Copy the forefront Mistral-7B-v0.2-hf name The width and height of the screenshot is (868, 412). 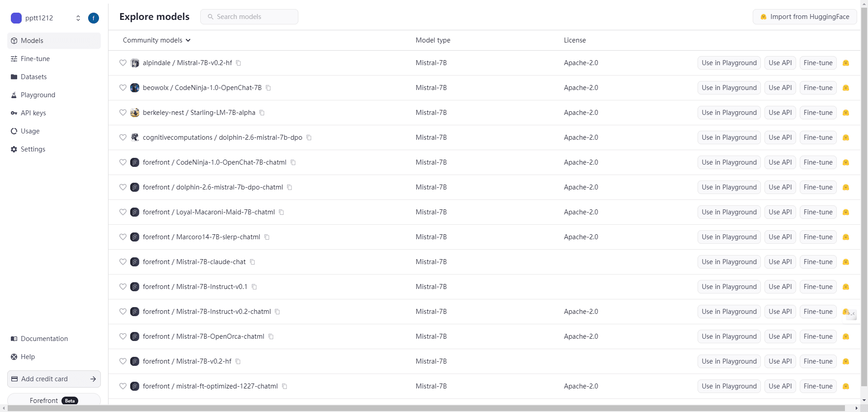(238, 361)
